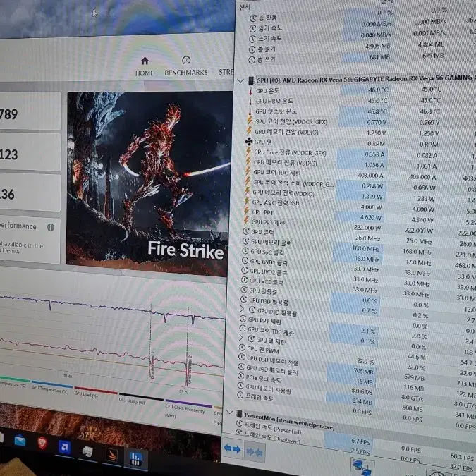Click the network computers icon in HWiNFO toolbar
Viewport: 476px width, 476px height.
pos(362,468)
